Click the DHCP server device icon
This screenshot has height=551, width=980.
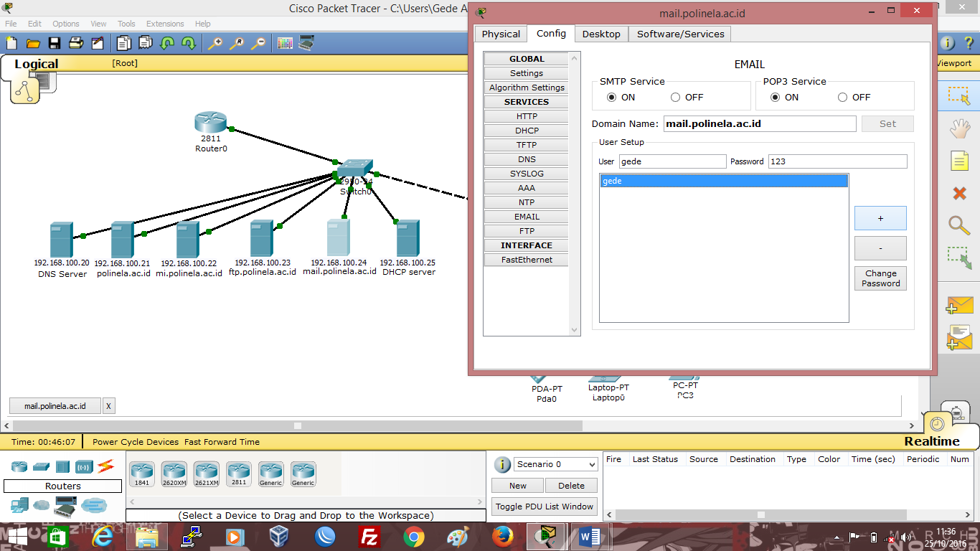click(x=407, y=239)
